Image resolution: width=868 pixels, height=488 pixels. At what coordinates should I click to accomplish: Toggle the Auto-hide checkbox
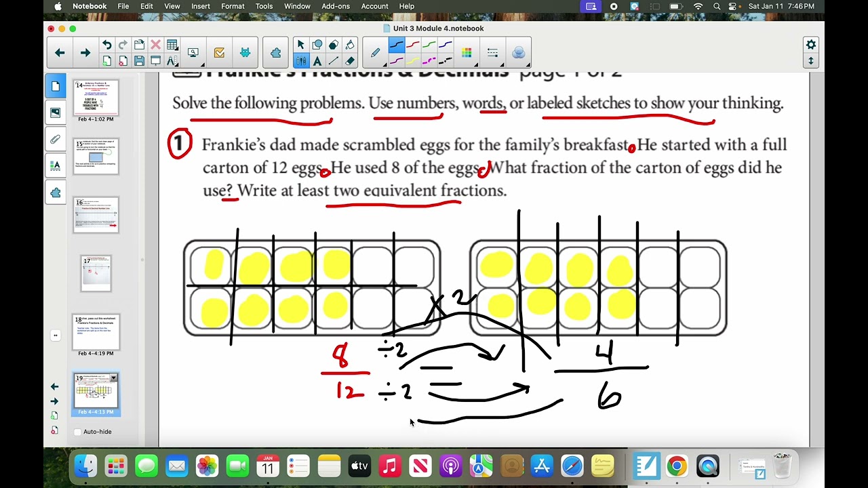click(x=77, y=432)
